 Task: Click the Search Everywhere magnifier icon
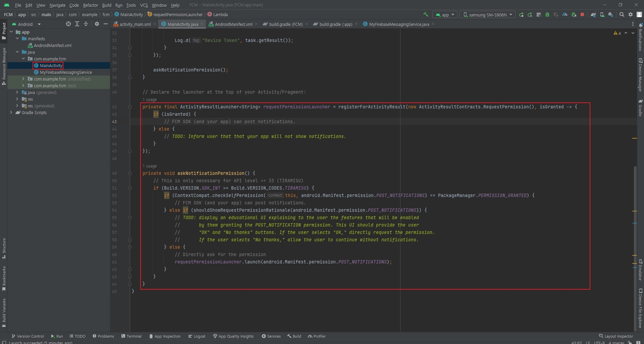pos(622,14)
